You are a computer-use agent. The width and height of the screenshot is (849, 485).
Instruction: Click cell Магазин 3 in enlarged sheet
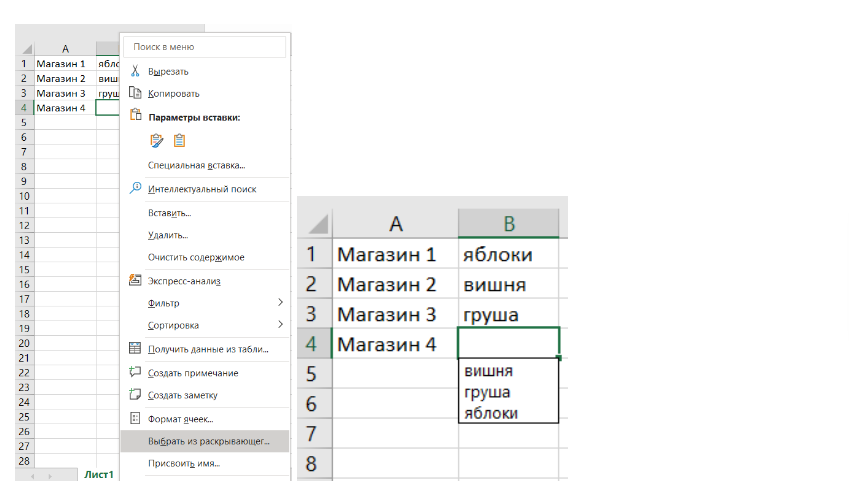tap(395, 314)
